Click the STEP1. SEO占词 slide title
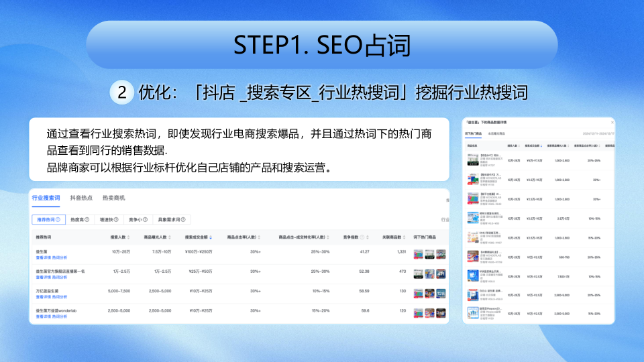 point(322,45)
